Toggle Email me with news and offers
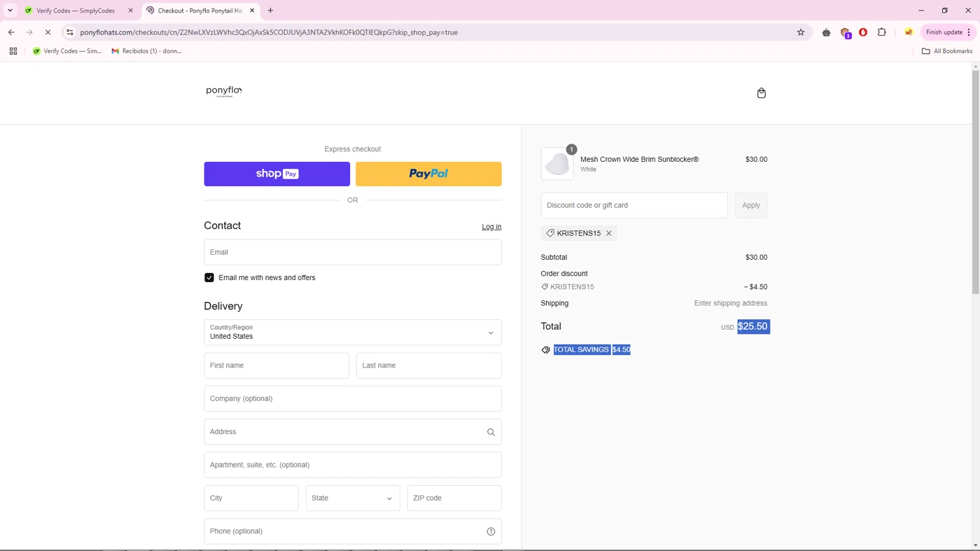 click(209, 277)
